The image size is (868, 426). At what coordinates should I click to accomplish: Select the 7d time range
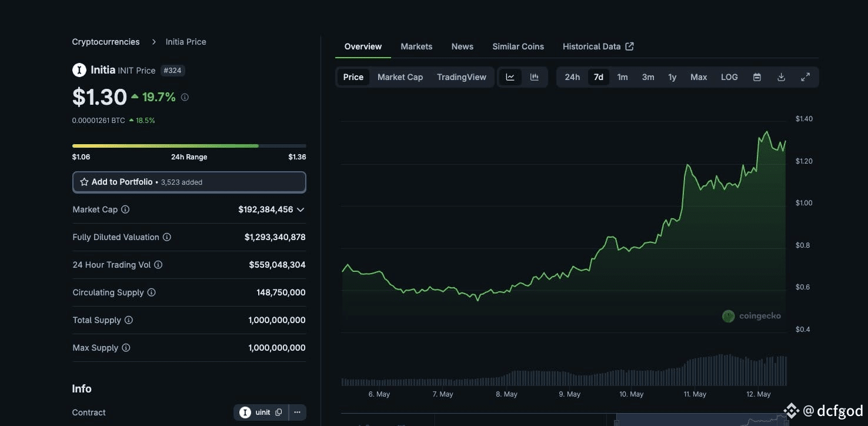coord(598,77)
